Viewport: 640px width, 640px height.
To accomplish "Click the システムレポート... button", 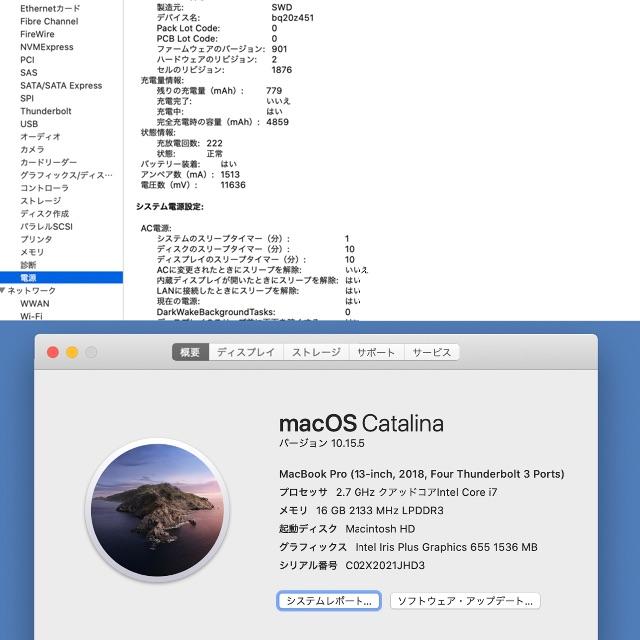I will 329,601.
